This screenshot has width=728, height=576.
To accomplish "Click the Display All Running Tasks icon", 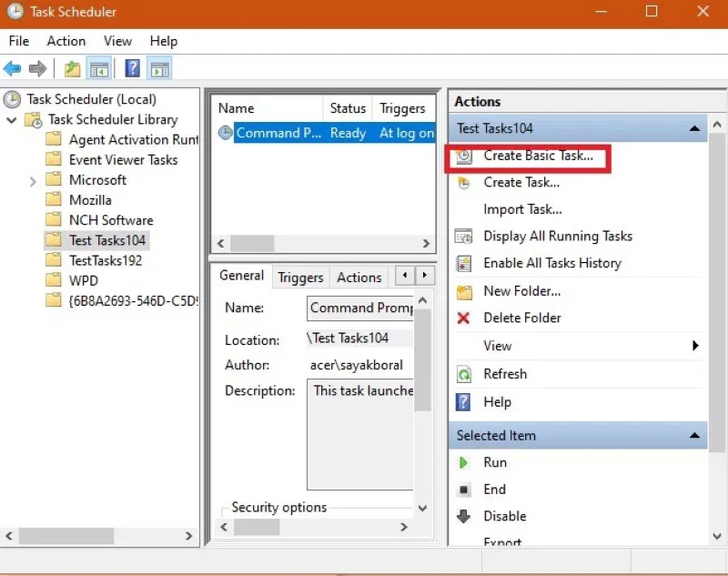I will click(x=464, y=237).
